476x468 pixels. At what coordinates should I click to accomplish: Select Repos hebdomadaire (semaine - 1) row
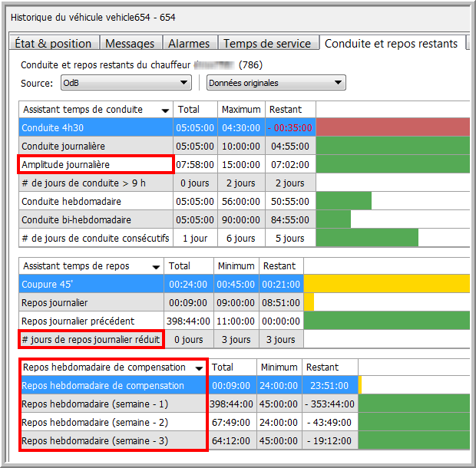point(113,404)
